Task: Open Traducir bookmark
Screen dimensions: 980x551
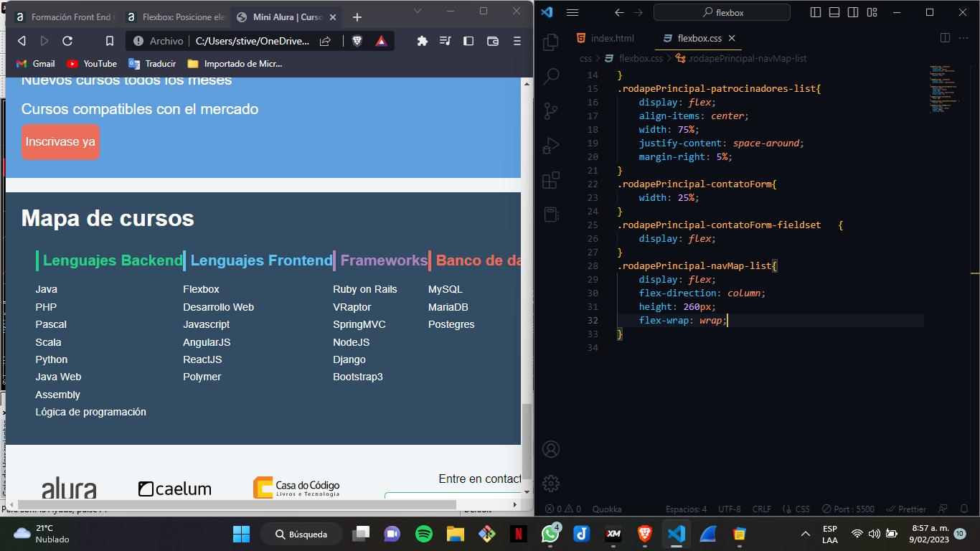Action: tap(152, 63)
